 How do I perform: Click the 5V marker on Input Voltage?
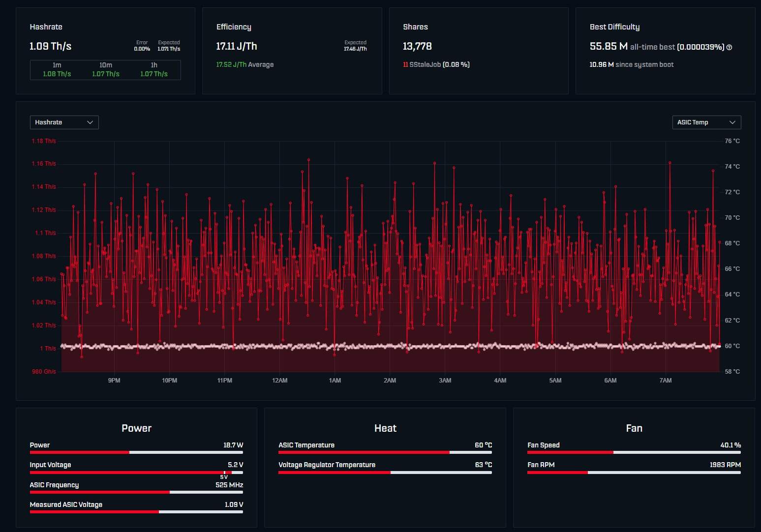point(224,477)
